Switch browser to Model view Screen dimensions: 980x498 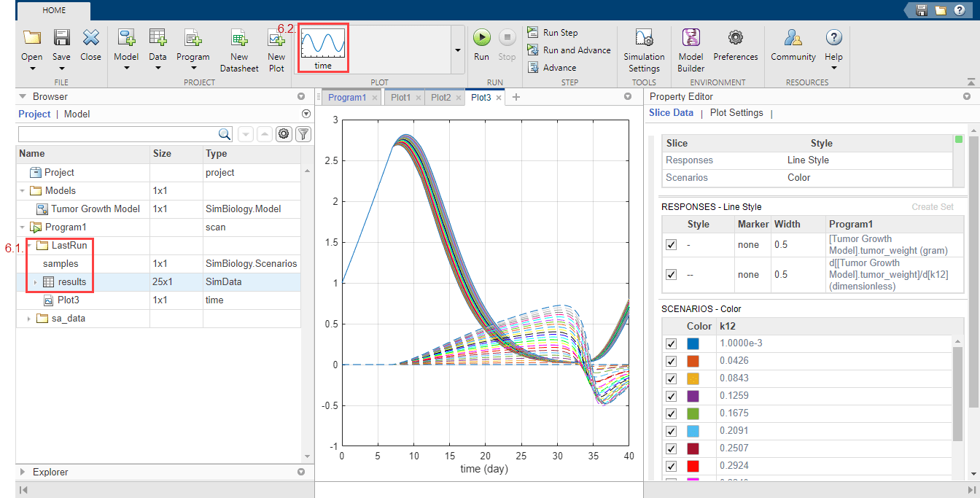tap(77, 114)
